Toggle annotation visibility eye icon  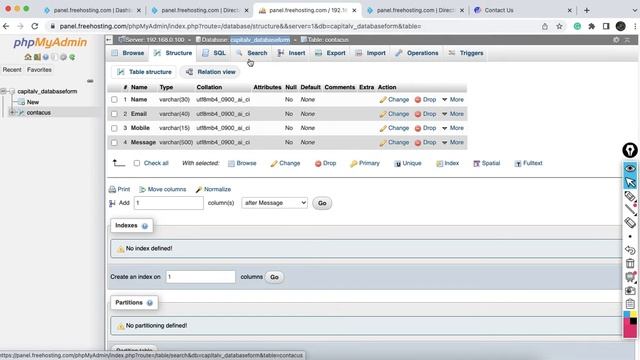[x=630, y=168]
